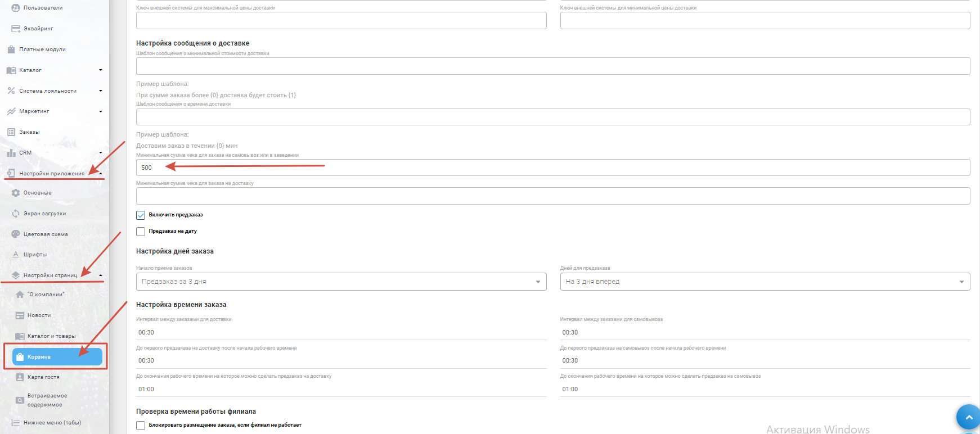This screenshot has width=980, height=434.
Task: Click the News icon in sidebar
Action: click(20, 315)
